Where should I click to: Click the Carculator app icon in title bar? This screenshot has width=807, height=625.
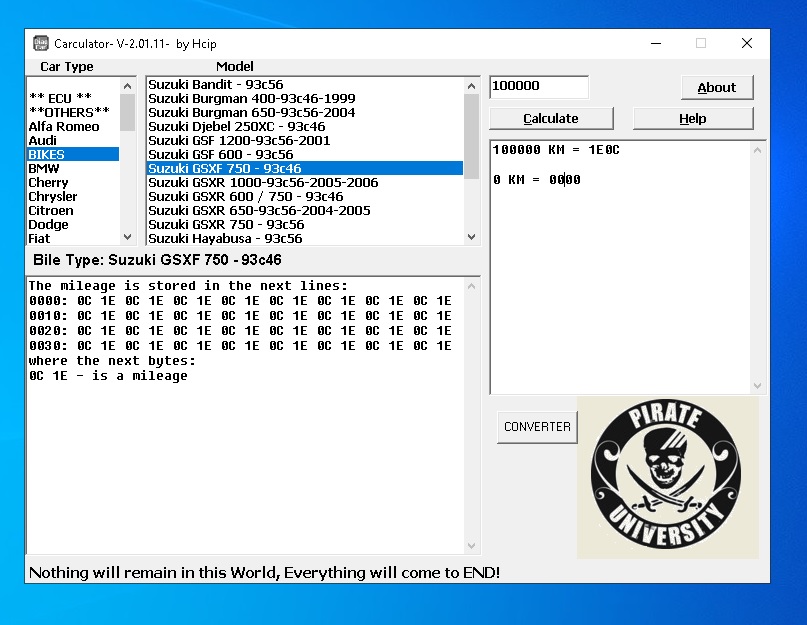(41, 43)
